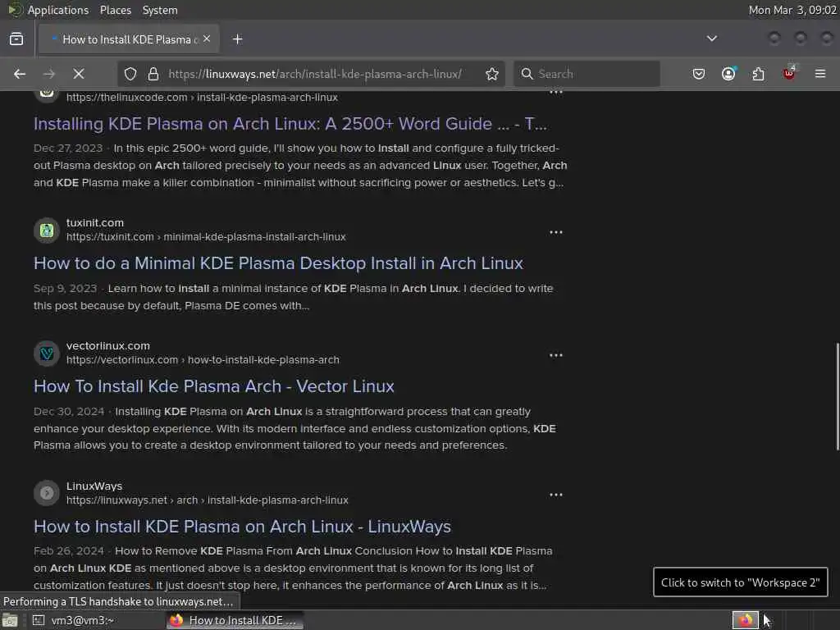Open the Applications menu
This screenshot has height=630, width=840.
point(58,10)
